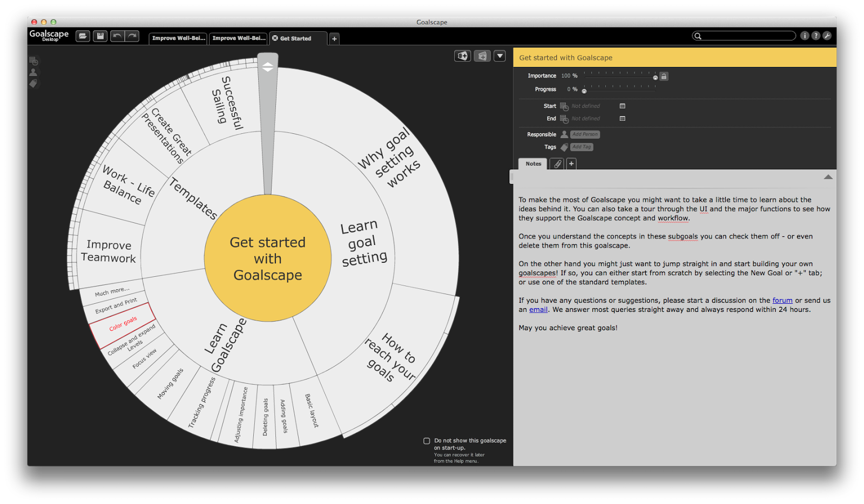Undo the last action
Image resolution: width=864 pixels, height=504 pixels.
[118, 36]
